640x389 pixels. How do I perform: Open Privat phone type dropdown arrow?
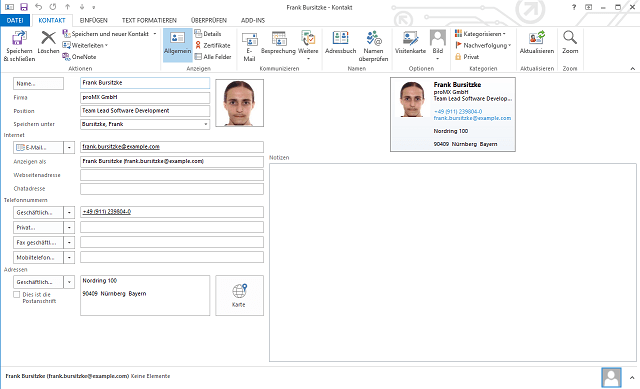pyautogui.click(x=69, y=227)
